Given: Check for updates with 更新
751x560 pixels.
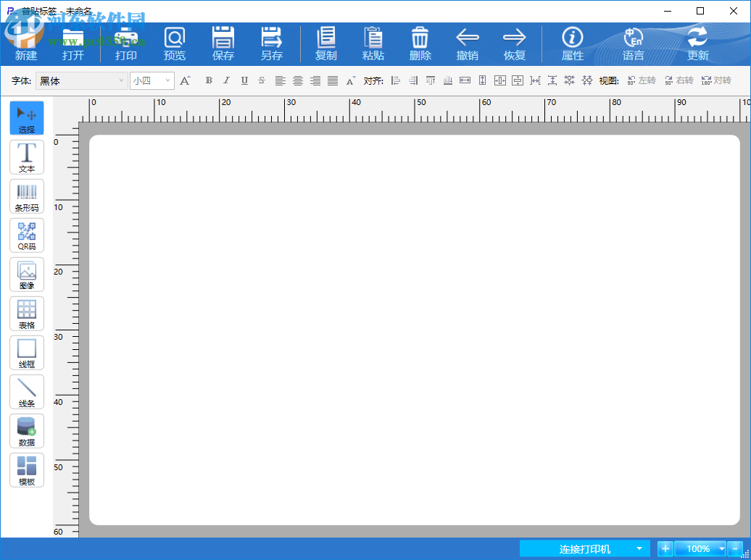Looking at the screenshot, I should click(x=698, y=44).
